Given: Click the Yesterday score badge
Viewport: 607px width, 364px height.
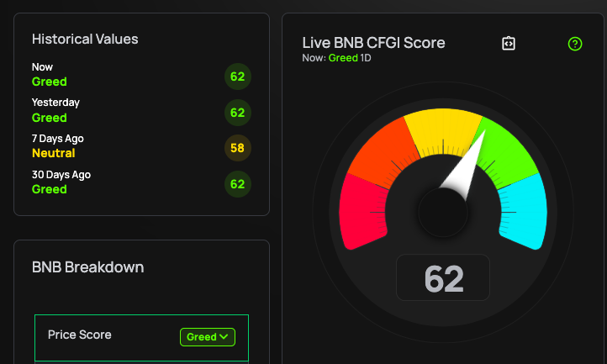Looking at the screenshot, I should tap(238, 112).
